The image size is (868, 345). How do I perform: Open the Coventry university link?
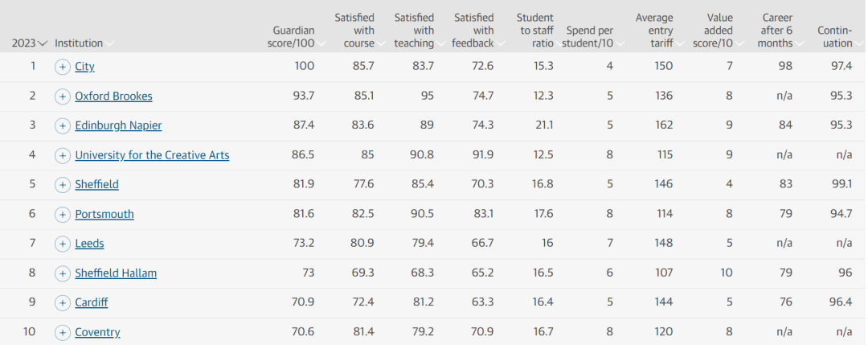(x=97, y=332)
